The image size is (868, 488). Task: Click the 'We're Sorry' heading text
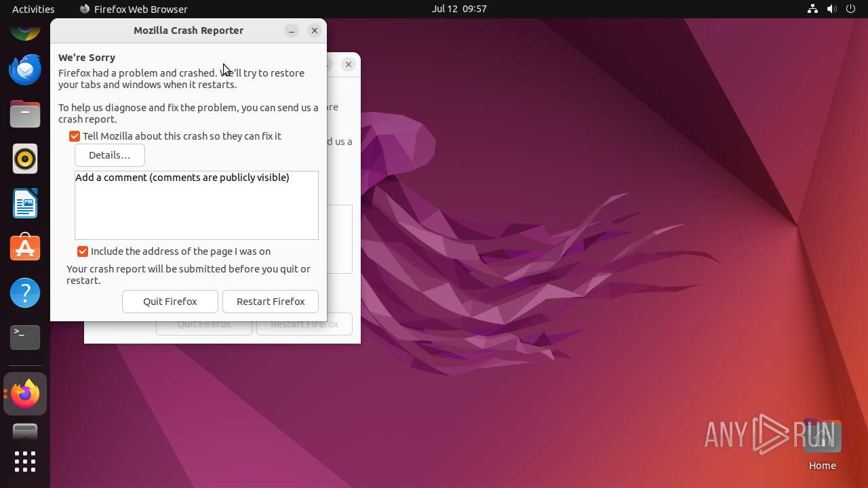87,58
